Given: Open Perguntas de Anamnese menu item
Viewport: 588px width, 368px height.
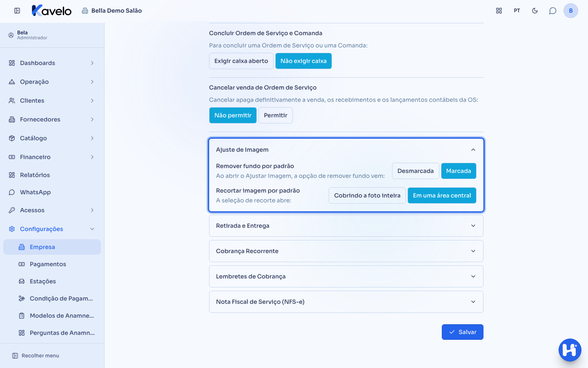Looking at the screenshot, I should 52,333.
